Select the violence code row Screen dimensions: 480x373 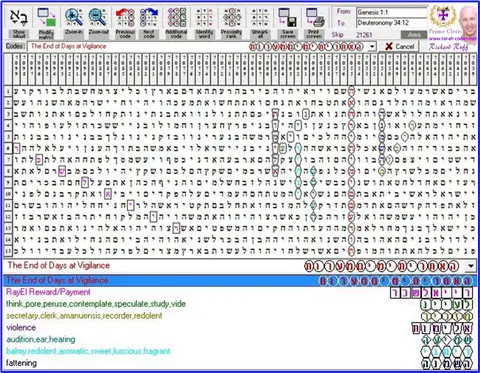click(x=240, y=328)
